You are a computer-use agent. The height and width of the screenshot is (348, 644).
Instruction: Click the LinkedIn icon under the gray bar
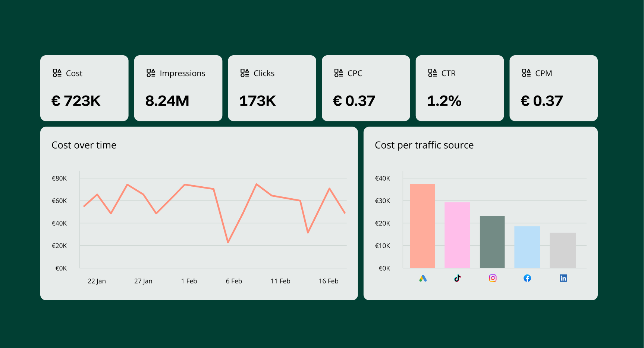point(563,278)
